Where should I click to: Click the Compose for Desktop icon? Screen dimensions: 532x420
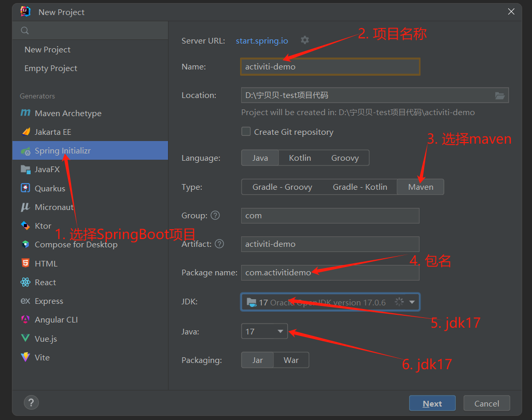click(25, 244)
